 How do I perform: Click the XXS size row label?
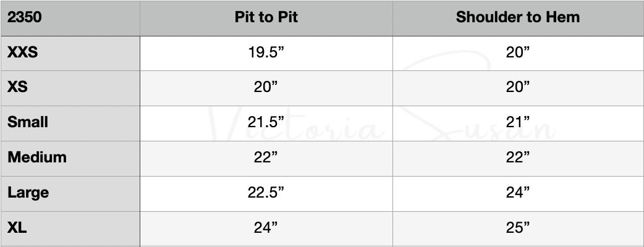point(23,52)
